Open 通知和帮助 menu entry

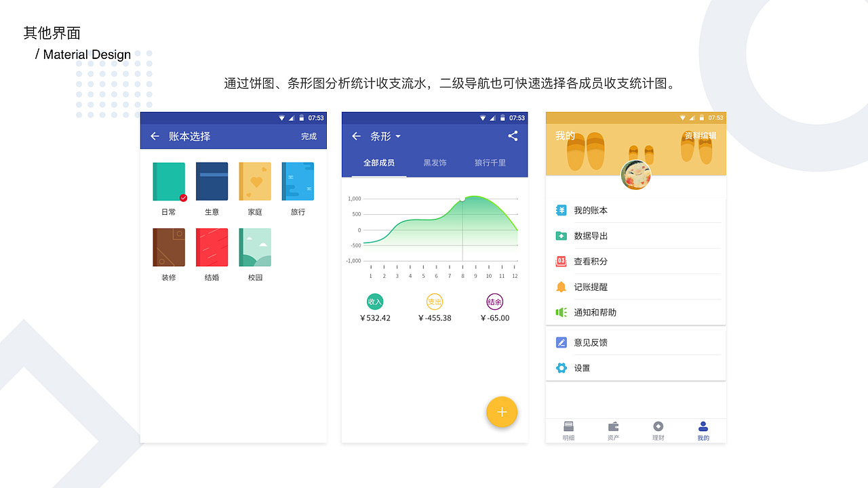tap(636, 312)
